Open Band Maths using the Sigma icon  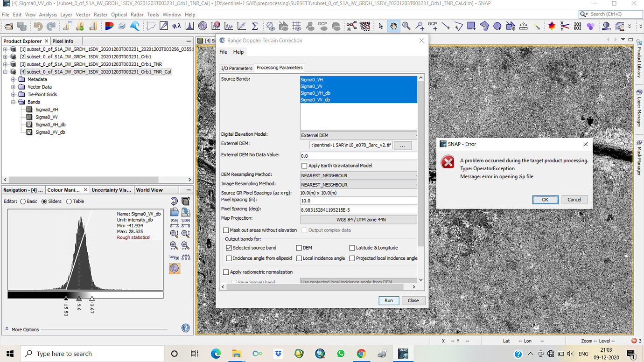(255, 26)
